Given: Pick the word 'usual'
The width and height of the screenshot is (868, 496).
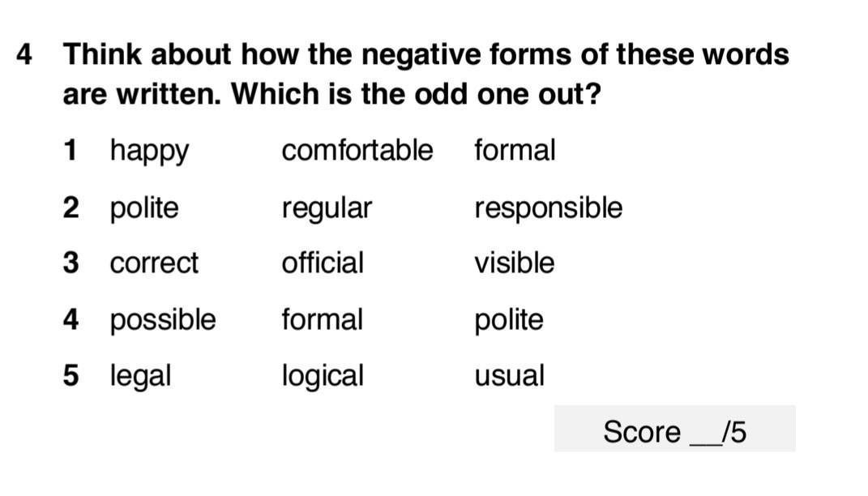Looking at the screenshot, I should 509,376.
